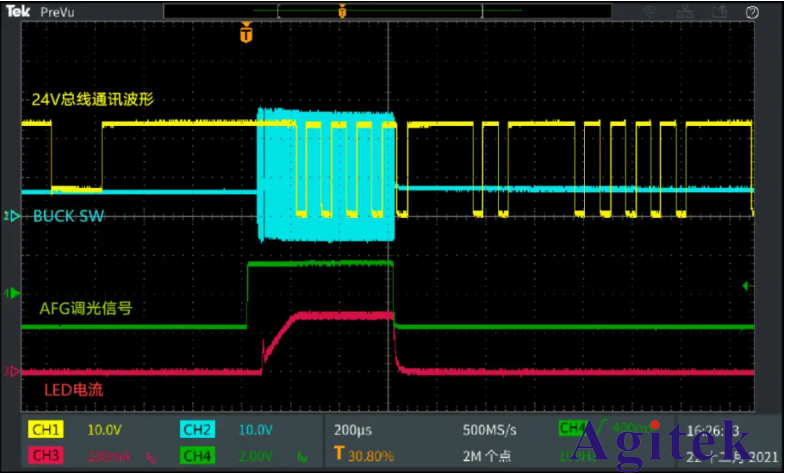Image resolution: width=786 pixels, height=474 pixels.
Task: Click the green trigger level arrow on right edge
Action: tap(746, 287)
